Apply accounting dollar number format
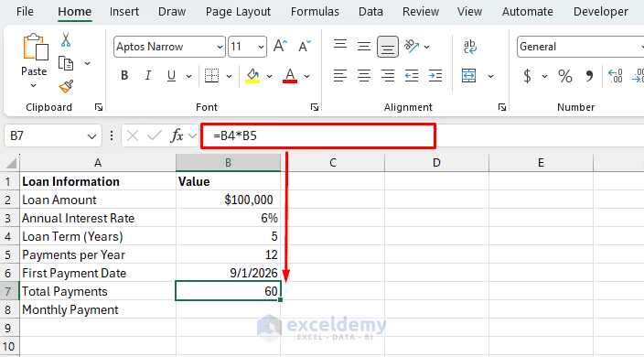The image size is (644, 357). click(x=527, y=76)
